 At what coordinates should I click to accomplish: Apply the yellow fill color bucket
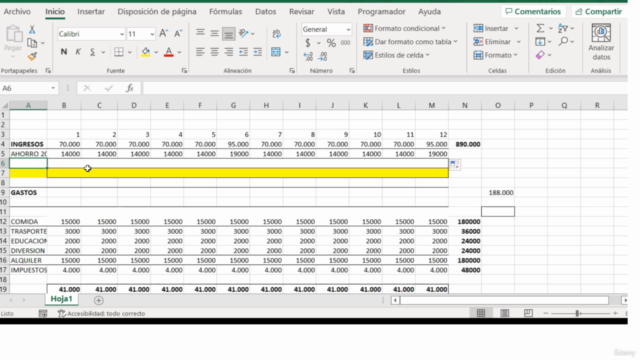pos(145,52)
